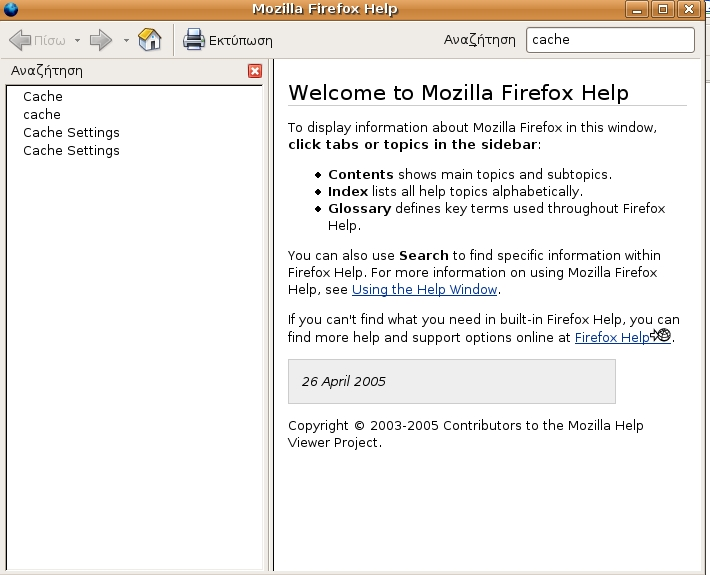Viewport: 710px width, 575px height.
Task: Click the 'Welcome to Mozilla Firefox Help' heading
Action: tap(459, 93)
